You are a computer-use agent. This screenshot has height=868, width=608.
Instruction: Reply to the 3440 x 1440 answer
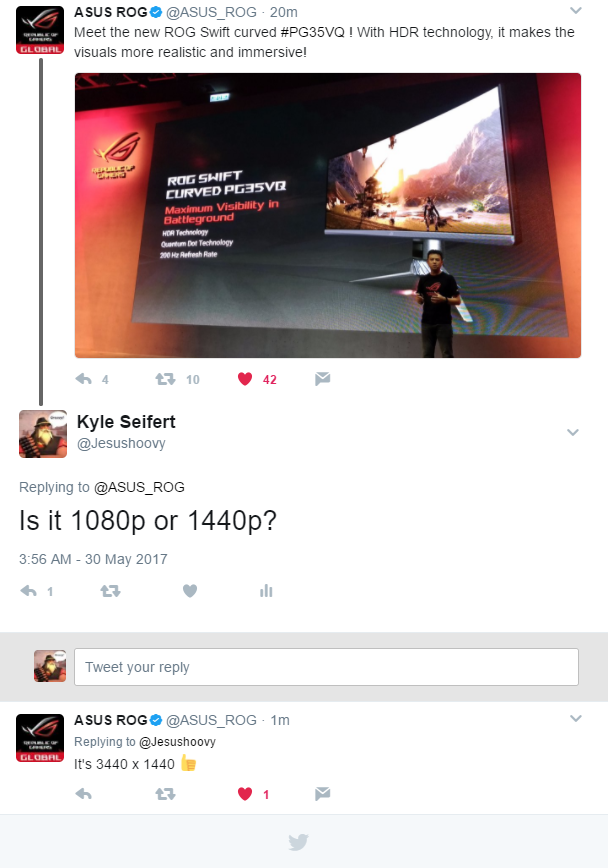(x=84, y=794)
